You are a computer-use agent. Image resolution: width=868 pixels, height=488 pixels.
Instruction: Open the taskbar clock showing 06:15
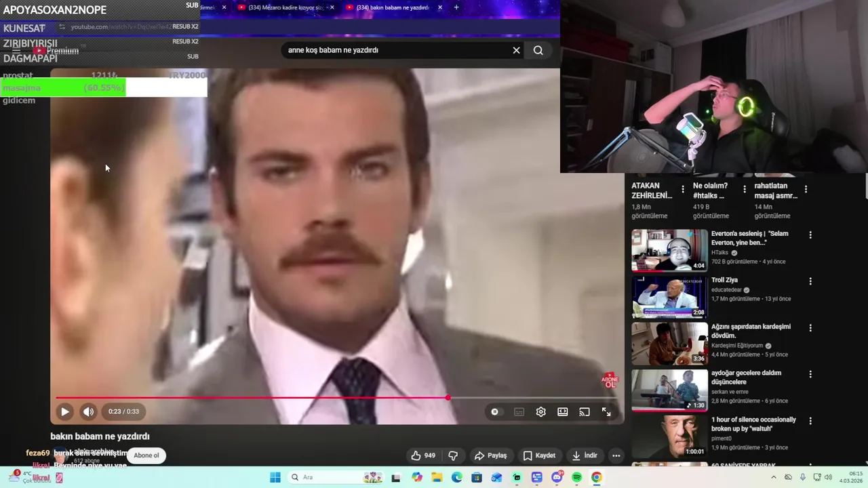852,477
